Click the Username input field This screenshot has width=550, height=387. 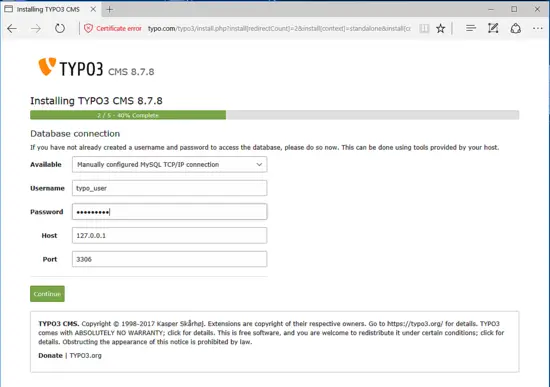tap(169, 188)
